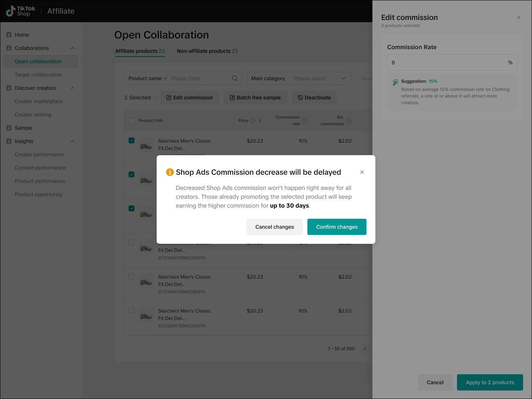Open Creator marketplace in sidebar
Screen dimensions: 532x399
pyautogui.click(x=39, y=101)
